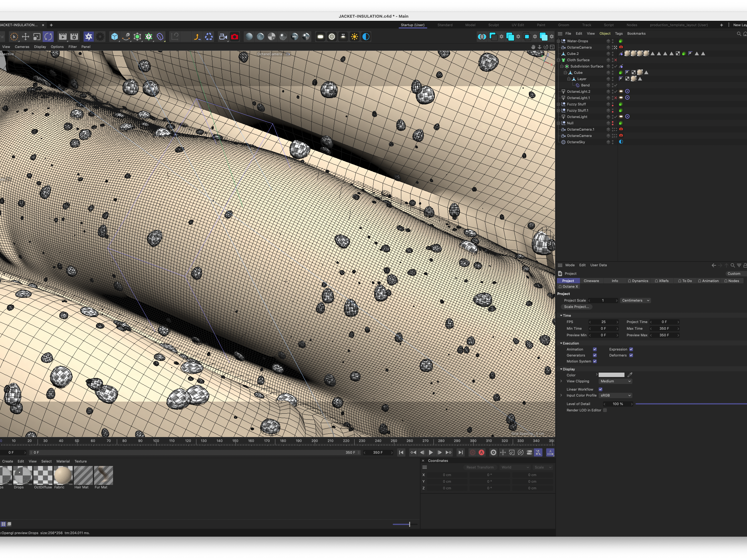This screenshot has width=747, height=560.
Task: Open the View Clipping Medium dropdown
Action: (615, 381)
